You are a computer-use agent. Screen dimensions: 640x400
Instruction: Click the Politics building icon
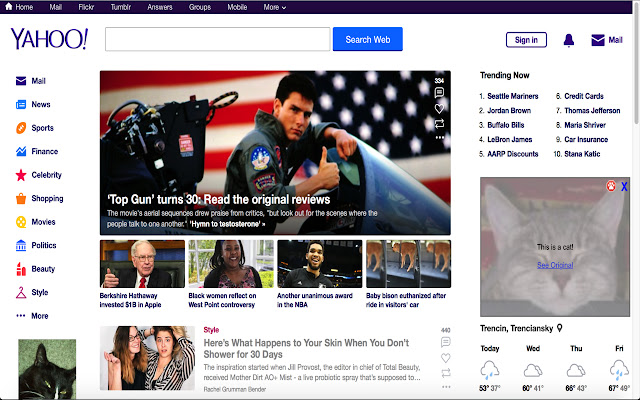(x=21, y=245)
